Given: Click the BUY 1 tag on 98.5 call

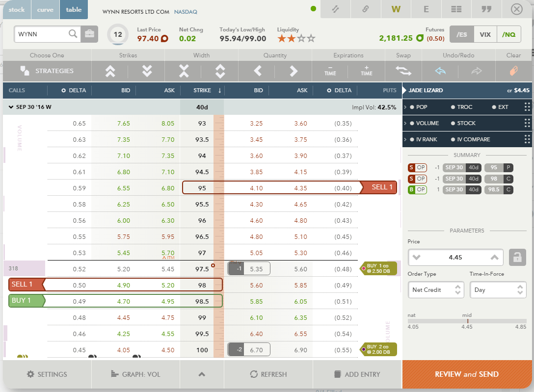Looking at the screenshot, I should pyautogui.click(x=27, y=300).
